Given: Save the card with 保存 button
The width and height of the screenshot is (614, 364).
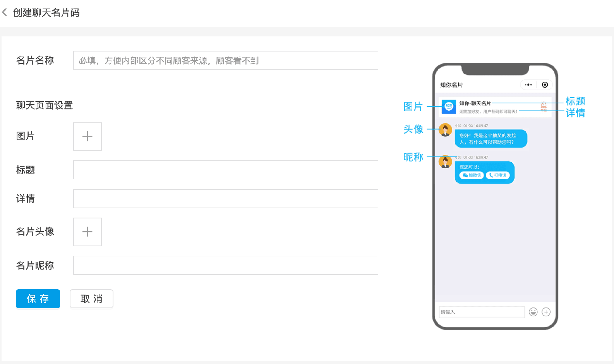Looking at the screenshot, I should (x=38, y=299).
